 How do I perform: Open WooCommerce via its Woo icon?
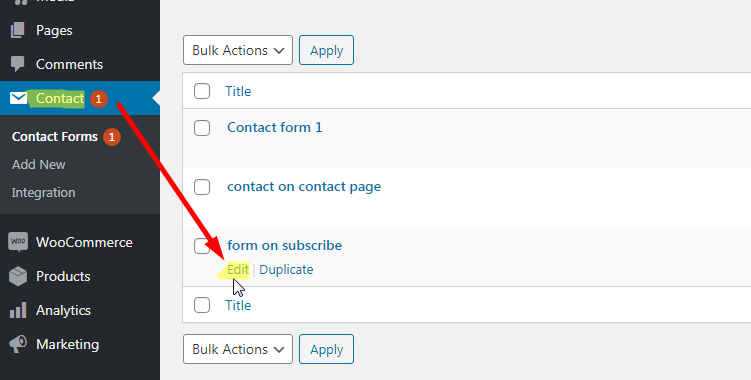click(x=18, y=242)
